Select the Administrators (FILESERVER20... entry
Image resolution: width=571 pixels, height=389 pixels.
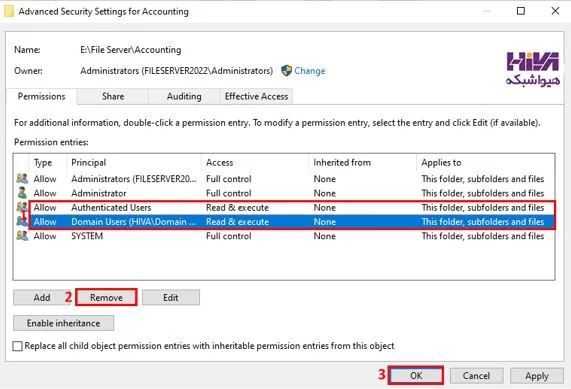[x=284, y=179]
